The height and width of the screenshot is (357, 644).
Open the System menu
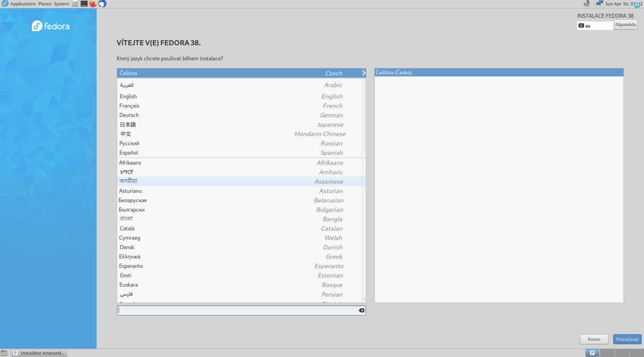click(62, 4)
